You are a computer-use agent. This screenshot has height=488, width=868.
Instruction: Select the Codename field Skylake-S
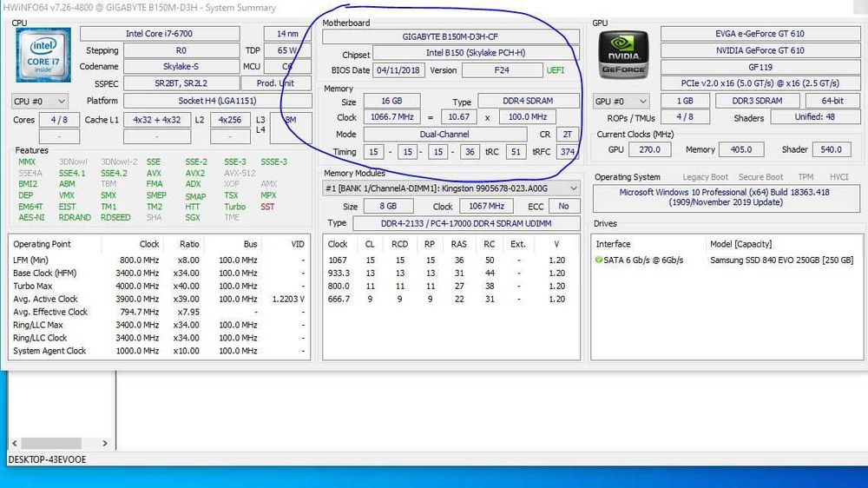(181, 67)
